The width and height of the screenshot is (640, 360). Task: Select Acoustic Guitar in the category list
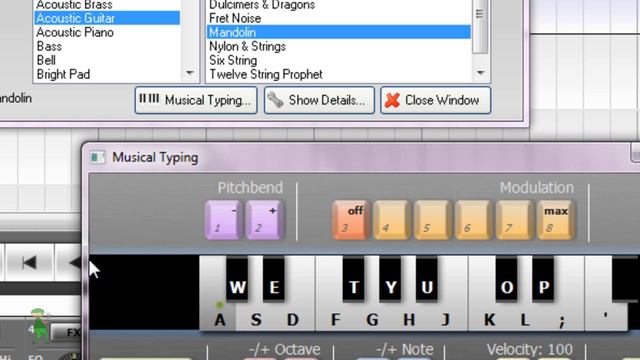107,18
